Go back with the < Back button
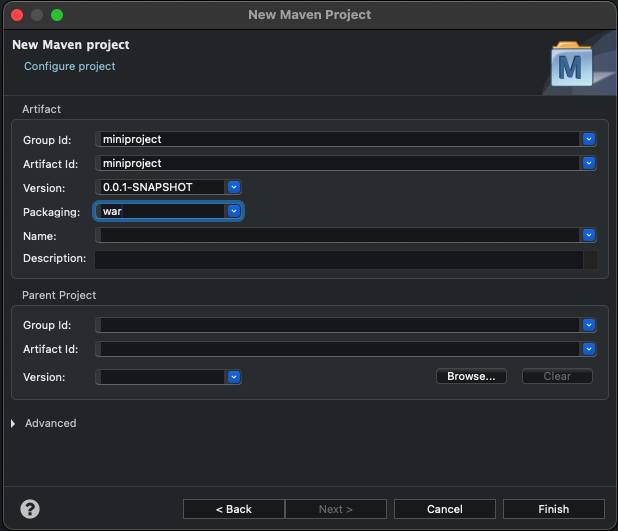Image resolution: width=618 pixels, height=531 pixels. (234, 509)
